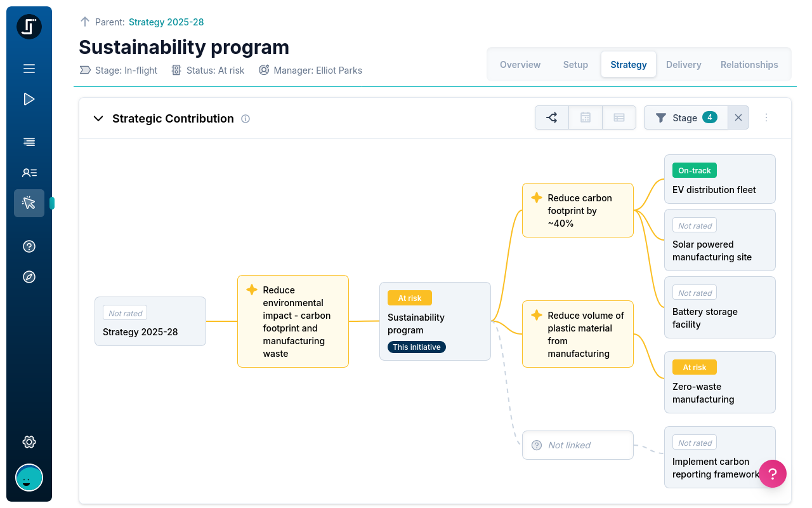The image size is (812, 508).
Task: Click the sparkle icon on Reduce carbon footprint
Action: tap(537, 197)
